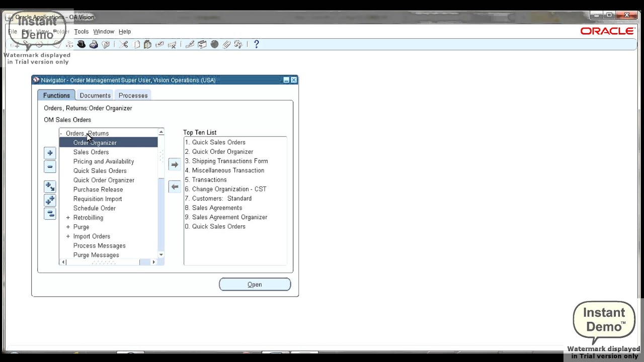The width and height of the screenshot is (644, 362).
Task: Select Quick Order Organizer in the tree
Action: tap(104, 180)
